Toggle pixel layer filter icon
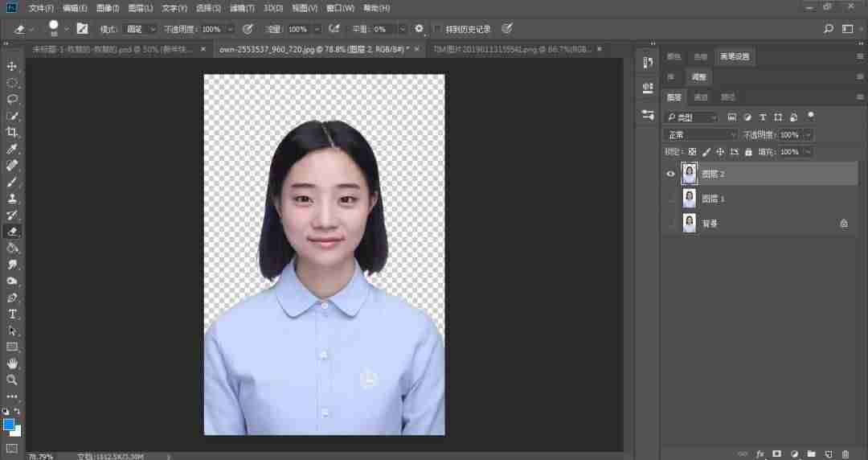The height and width of the screenshot is (460, 868). pyautogui.click(x=732, y=117)
